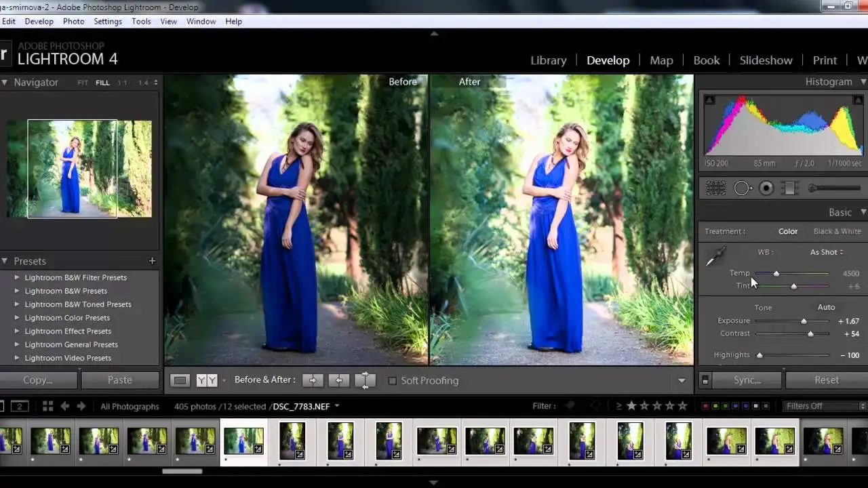The height and width of the screenshot is (488, 868).
Task: Select the Adjustment Brush tool
Action: pos(834,188)
